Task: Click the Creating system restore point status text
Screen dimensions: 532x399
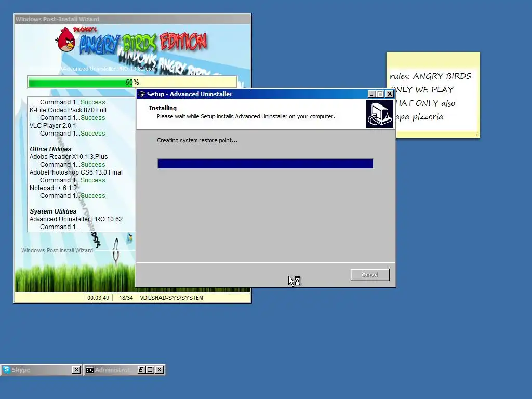Action: 197,140
